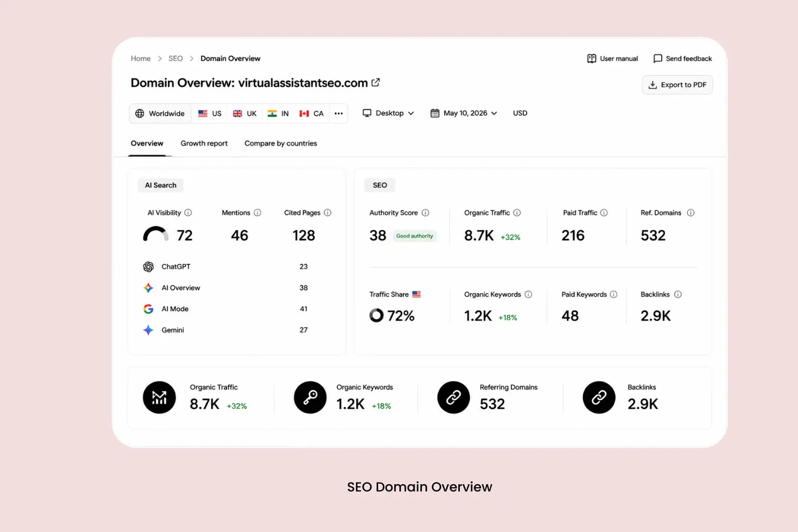This screenshot has height=532, width=798.
Task: Click the USD currency label
Action: coord(520,113)
